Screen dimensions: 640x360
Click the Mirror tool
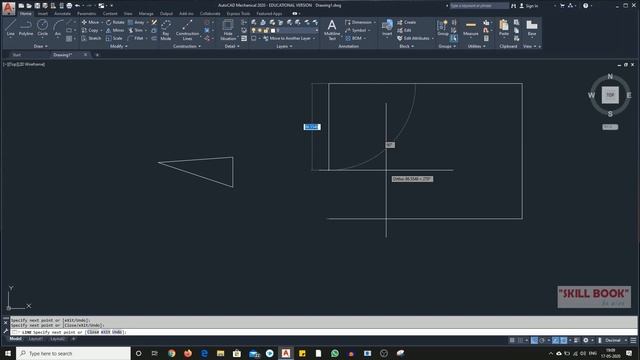pyautogui.click(x=115, y=30)
